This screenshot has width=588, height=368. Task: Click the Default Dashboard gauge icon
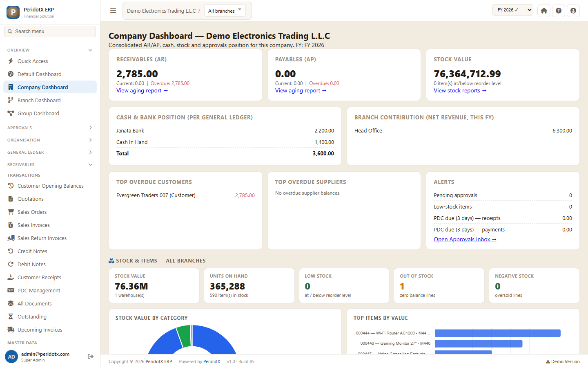tap(11, 74)
